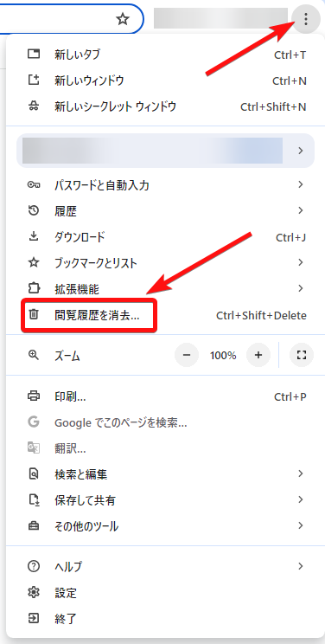
Task: Click the help question mark icon
Action: (x=34, y=566)
